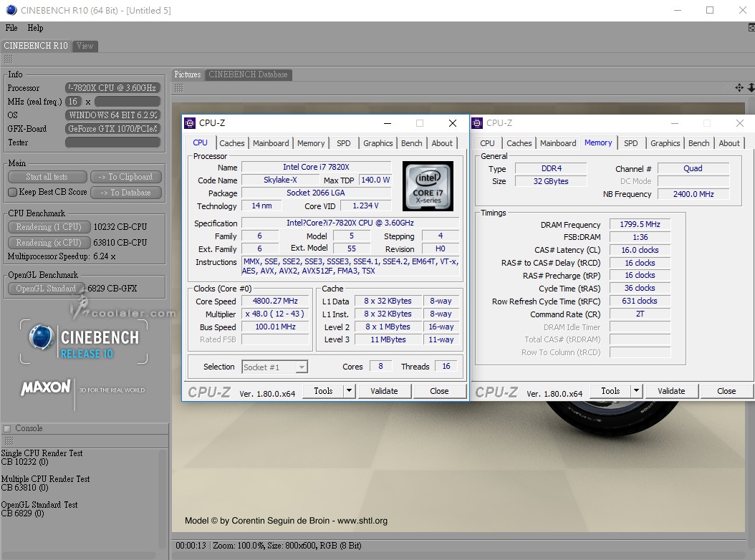This screenshot has height=560, width=755.
Task: Click the Processor name field in Cinebench Info
Action: click(112, 88)
